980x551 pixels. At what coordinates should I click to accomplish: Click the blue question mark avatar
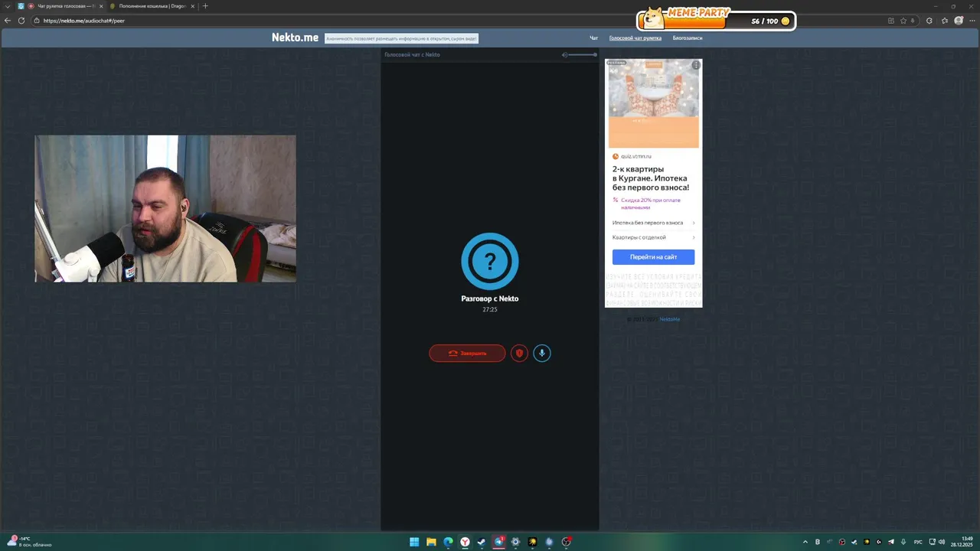pyautogui.click(x=490, y=262)
